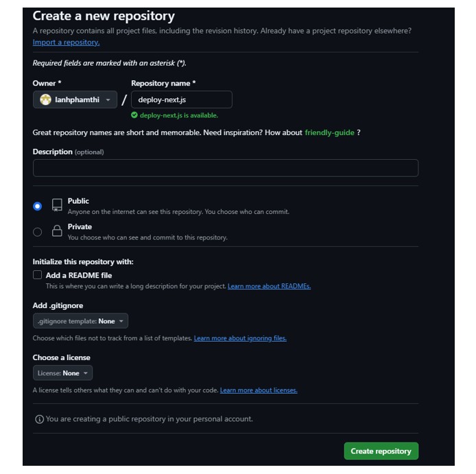The image size is (476, 474).
Task: Open the Learn more about licenses link
Action: [259, 390]
